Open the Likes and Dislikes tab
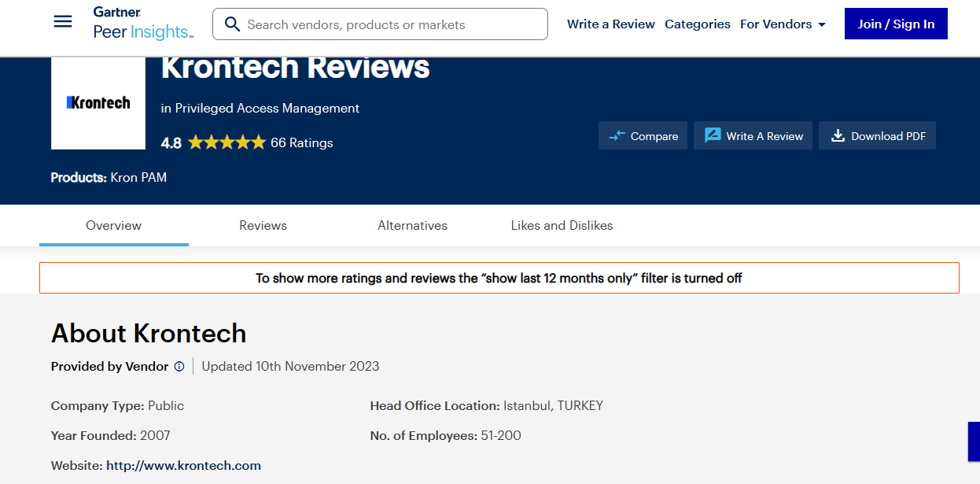Image resolution: width=980 pixels, height=484 pixels. (562, 226)
